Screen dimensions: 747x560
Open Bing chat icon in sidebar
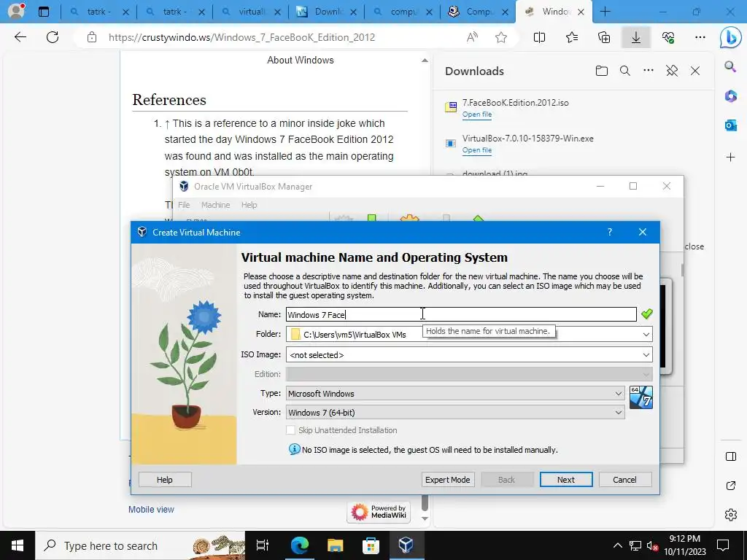point(730,38)
